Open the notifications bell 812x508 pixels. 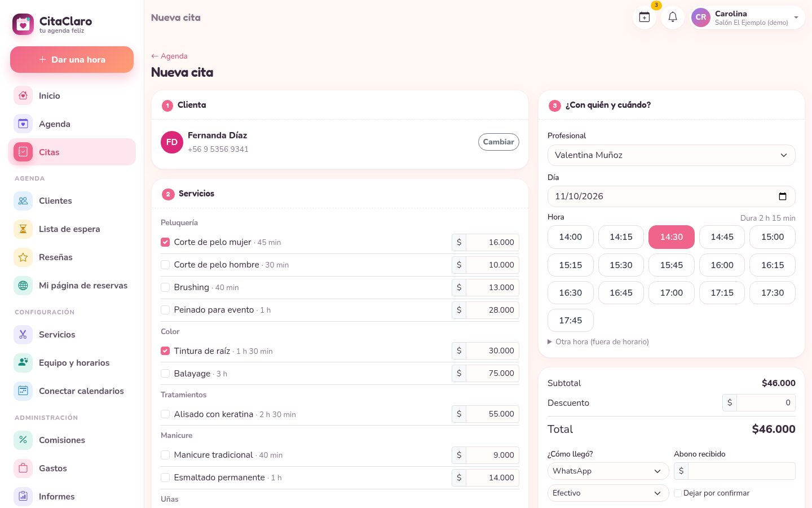[x=673, y=17]
